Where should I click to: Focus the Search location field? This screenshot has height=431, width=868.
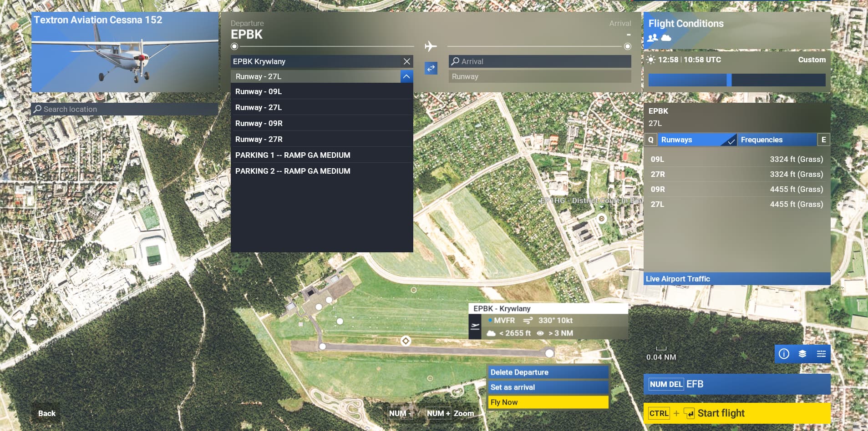(x=125, y=109)
